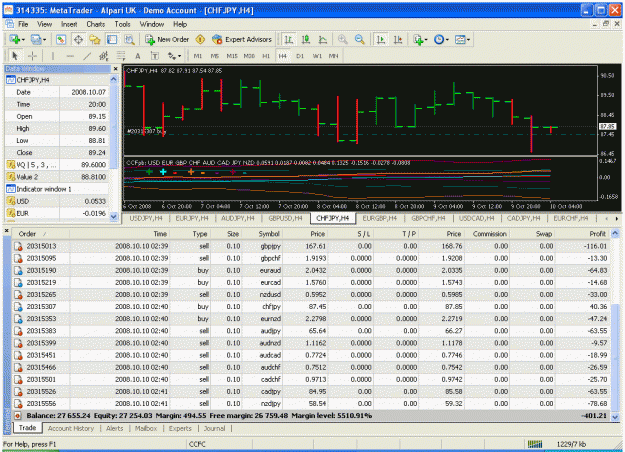Image resolution: width=625 pixels, height=452 pixels.
Task: Open the Charts menu
Action: 96,24
